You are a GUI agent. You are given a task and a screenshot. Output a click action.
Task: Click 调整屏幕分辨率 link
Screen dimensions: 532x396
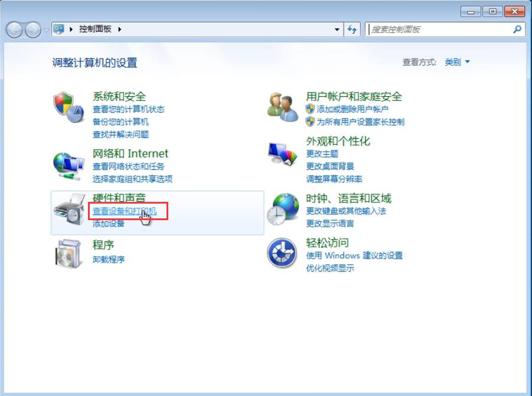point(334,179)
